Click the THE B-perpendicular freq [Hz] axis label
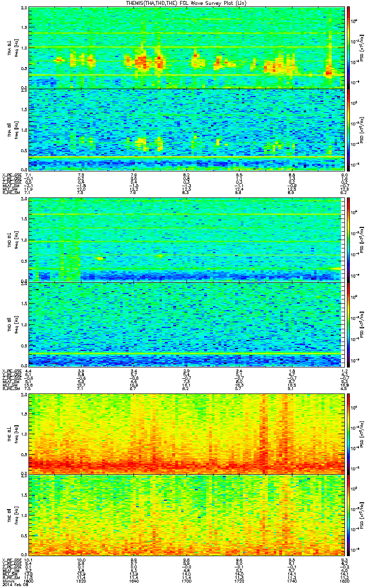The width and height of the screenshot is (368, 588). point(16,433)
